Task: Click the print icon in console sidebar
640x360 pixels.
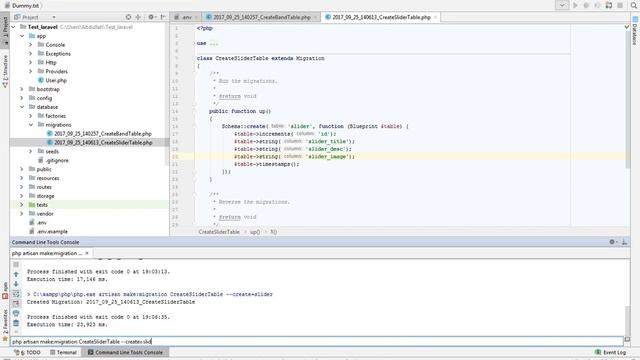Action: (x=16, y=313)
